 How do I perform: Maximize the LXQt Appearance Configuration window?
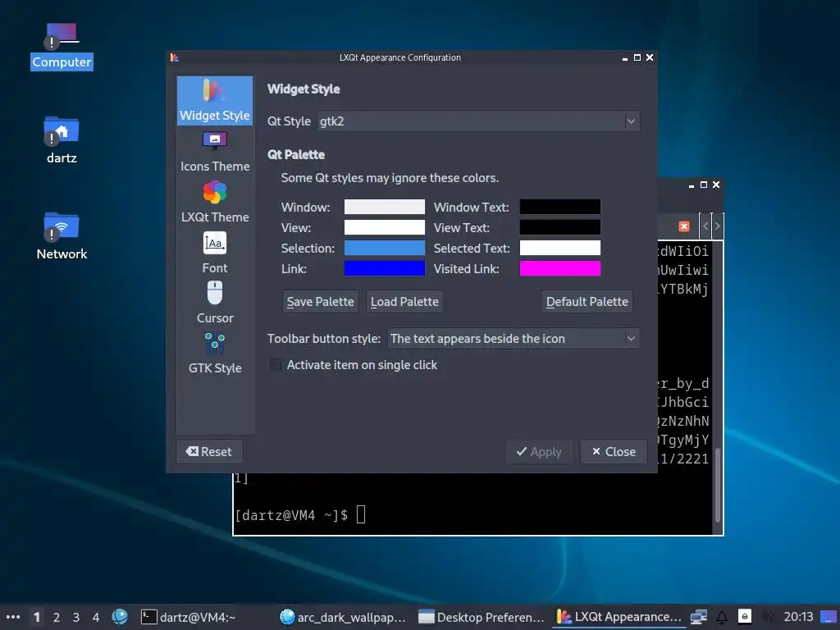(637, 57)
